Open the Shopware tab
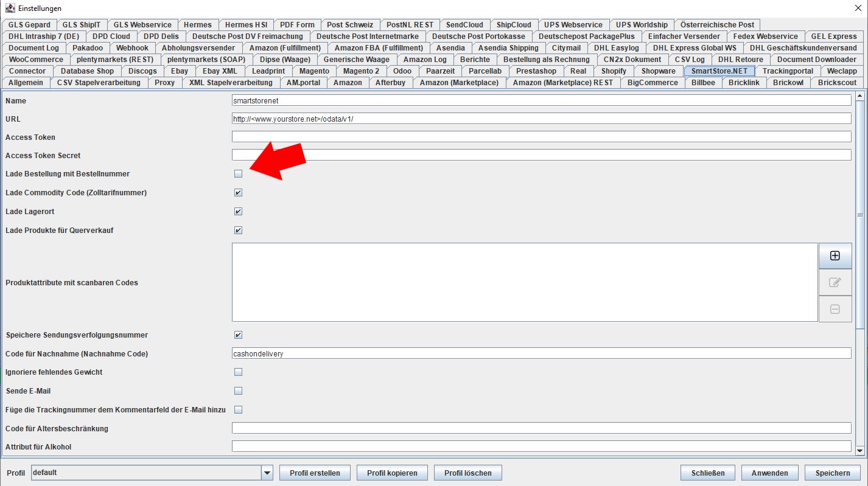This screenshot has width=868, height=486. 658,71
